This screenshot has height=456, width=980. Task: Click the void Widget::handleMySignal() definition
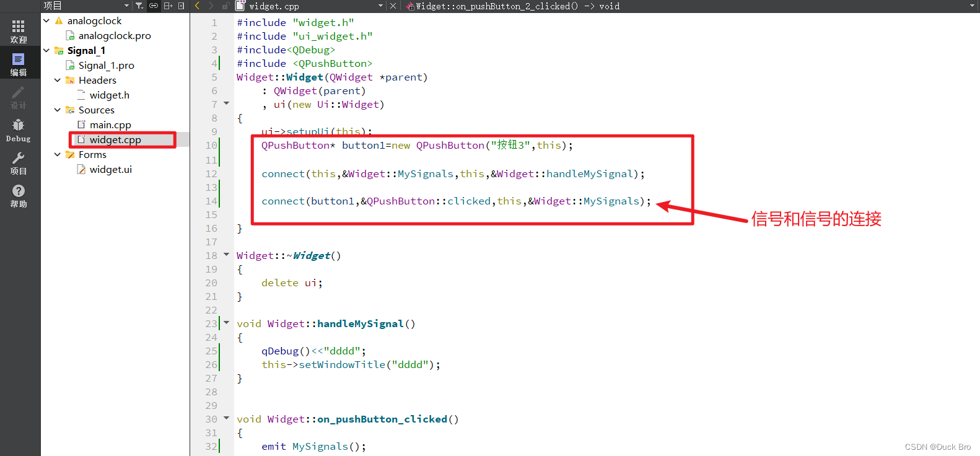326,323
